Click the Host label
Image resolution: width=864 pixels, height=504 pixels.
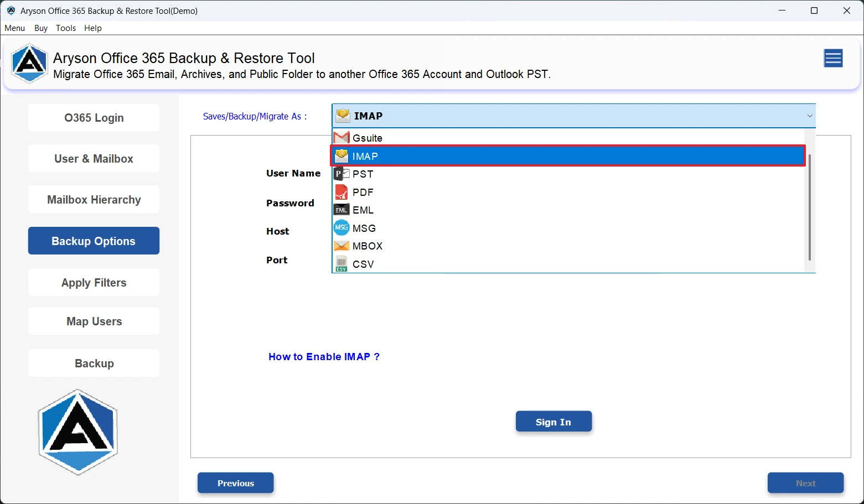pos(278,231)
